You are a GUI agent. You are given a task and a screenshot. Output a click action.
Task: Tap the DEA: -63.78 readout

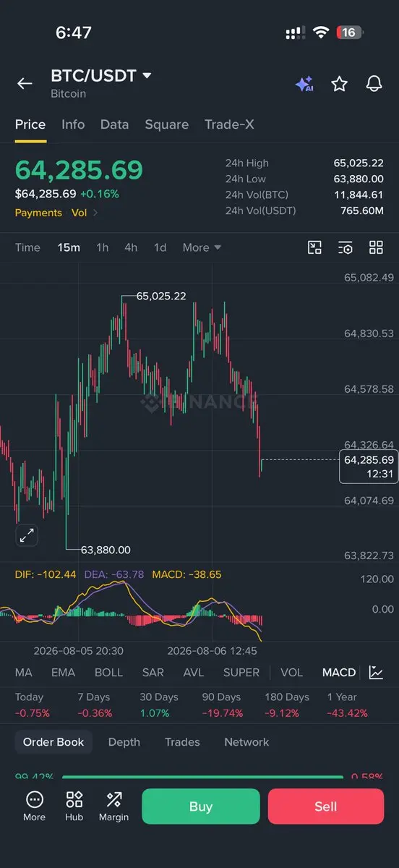click(x=113, y=574)
